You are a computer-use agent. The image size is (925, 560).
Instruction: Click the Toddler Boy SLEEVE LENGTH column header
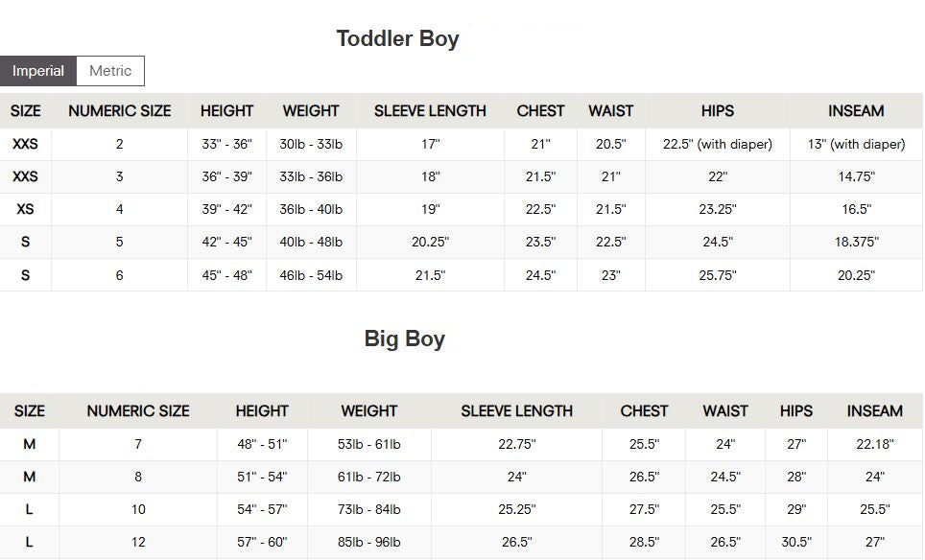(x=430, y=111)
